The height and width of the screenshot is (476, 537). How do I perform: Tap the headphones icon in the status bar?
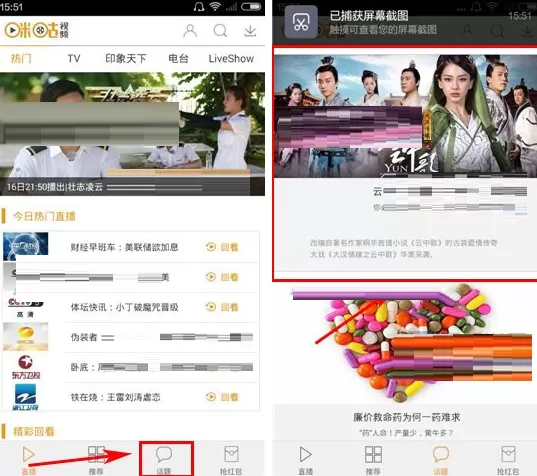point(199,7)
